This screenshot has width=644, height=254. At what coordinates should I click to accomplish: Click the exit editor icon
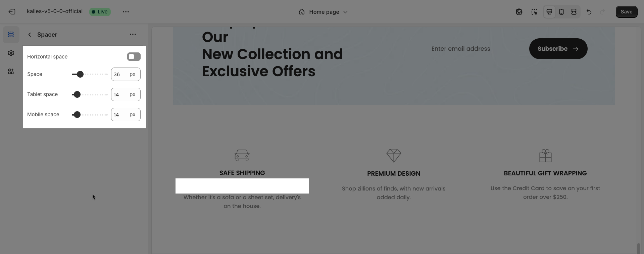(x=12, y=12)
